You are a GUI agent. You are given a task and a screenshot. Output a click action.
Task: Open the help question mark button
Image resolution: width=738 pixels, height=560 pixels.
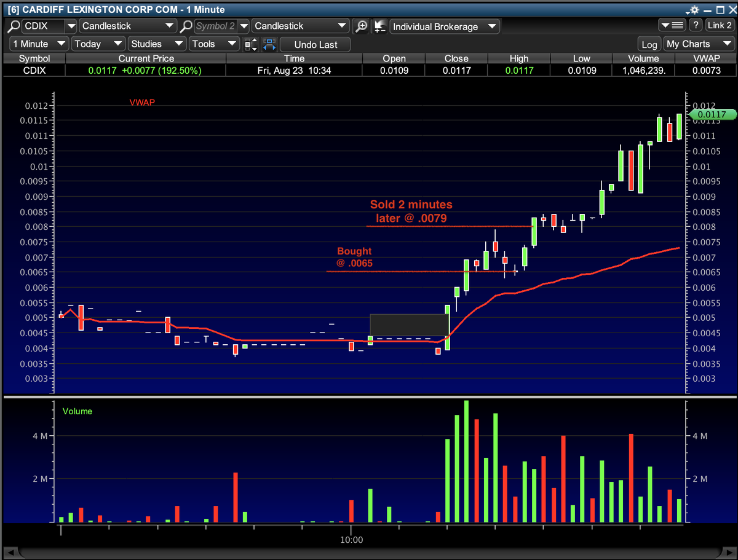696,26
